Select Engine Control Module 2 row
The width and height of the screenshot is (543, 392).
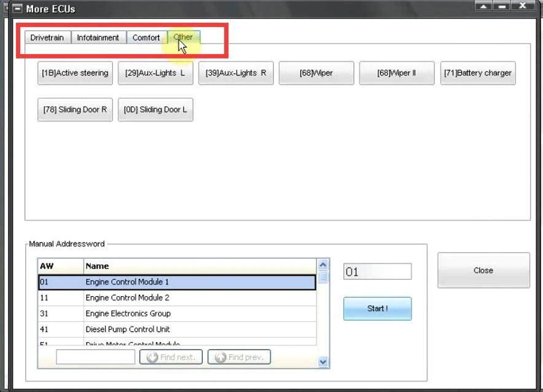coord(177,298)
